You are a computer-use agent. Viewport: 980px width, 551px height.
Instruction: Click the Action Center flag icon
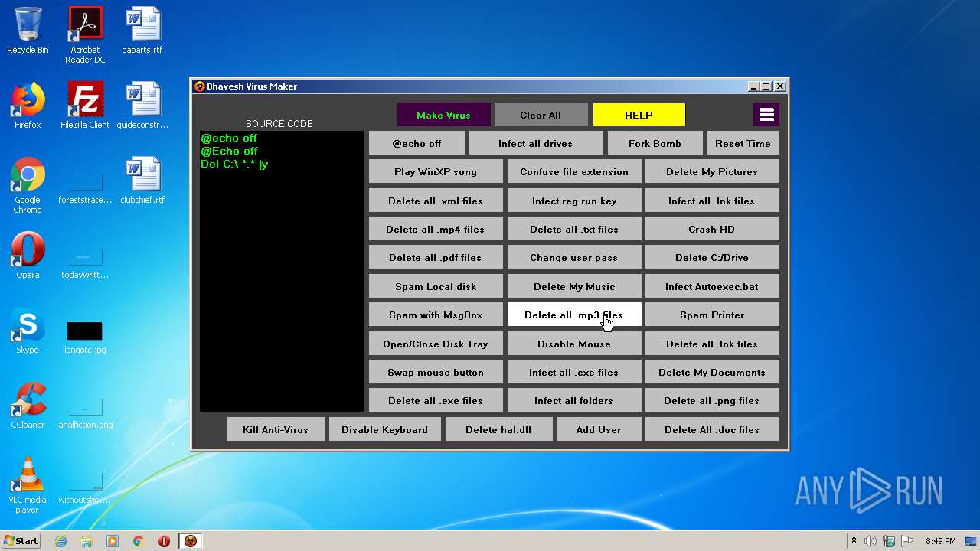[x=906, y=541]
